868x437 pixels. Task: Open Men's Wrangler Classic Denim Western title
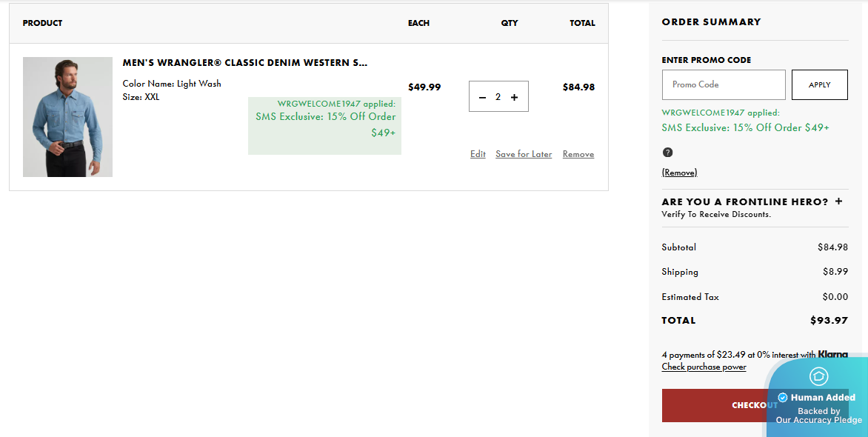pyautogui.click(x=245, y=63)
